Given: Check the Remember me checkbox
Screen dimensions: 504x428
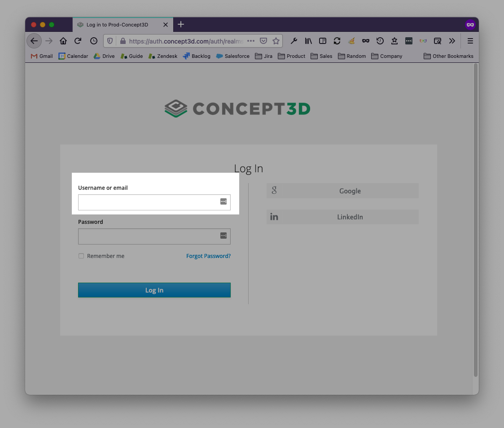Looking at the screenshot, I should click(81, 256).
